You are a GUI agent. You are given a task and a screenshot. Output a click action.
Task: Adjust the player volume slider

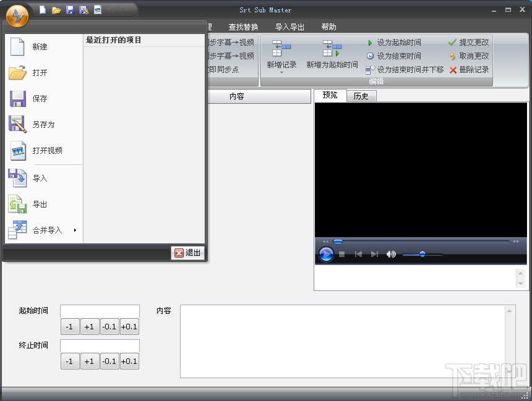pyautogui.click(x=422, y=254)
